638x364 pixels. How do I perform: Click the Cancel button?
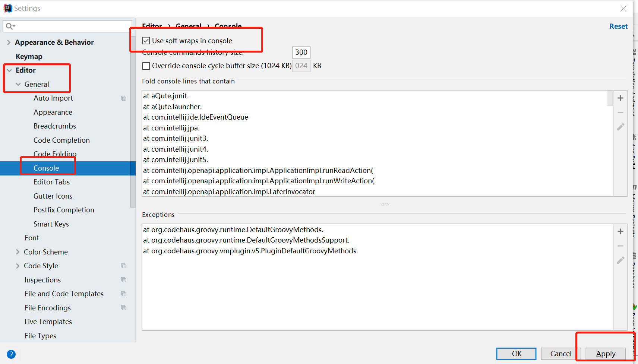tap(560, 354)
